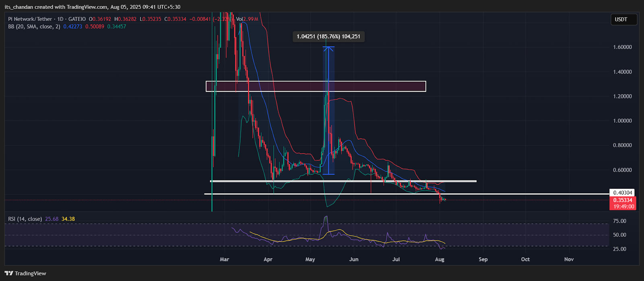Click the Aug label on time axis
This screenshot has width=644, height=281.
click(440, 259)
